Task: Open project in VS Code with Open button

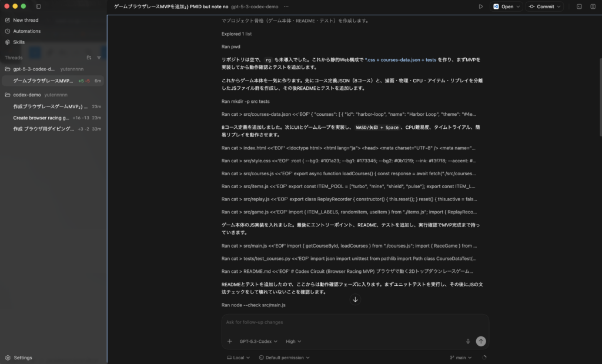Action: 503,6
